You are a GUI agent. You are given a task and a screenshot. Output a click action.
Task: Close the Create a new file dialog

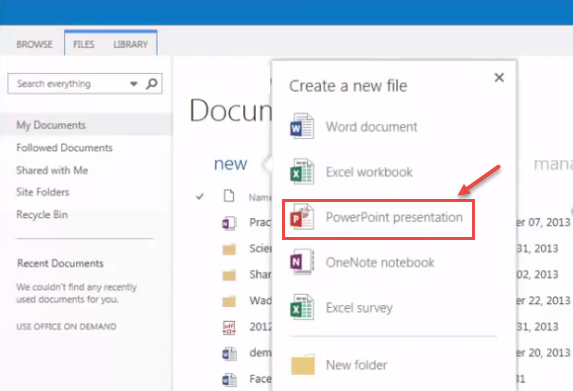pyautogui.click(x=499, y=77)
